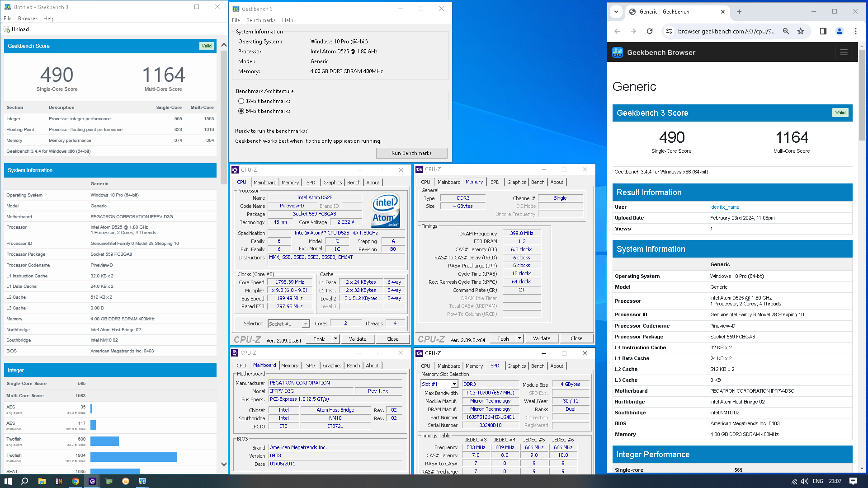This screenshot has width=868, height=488.
Task: Open the BM app on the taskbar
Action: pyautogui.click(x=58, y=481)
